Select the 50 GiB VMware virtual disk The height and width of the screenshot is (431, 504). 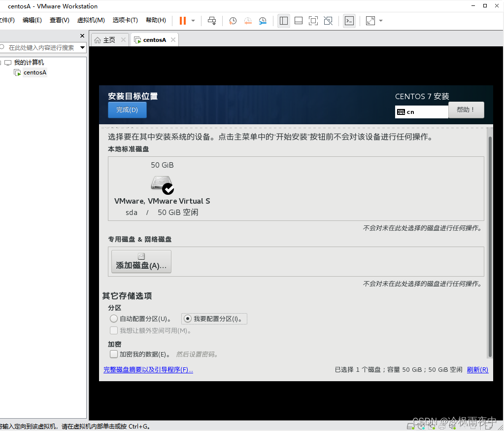click(x=162, y=188)
